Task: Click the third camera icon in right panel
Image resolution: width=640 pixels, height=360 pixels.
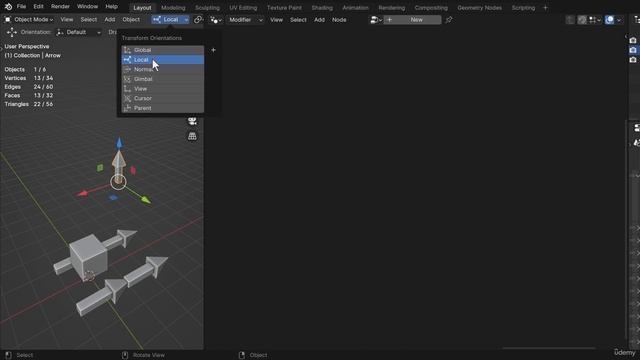Action: click(x=633, y=60)
